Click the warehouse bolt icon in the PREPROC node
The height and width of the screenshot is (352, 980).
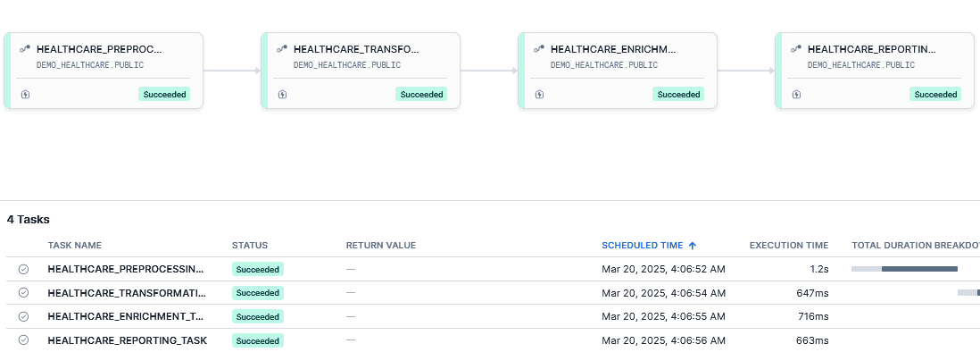[x=26, y=95]
